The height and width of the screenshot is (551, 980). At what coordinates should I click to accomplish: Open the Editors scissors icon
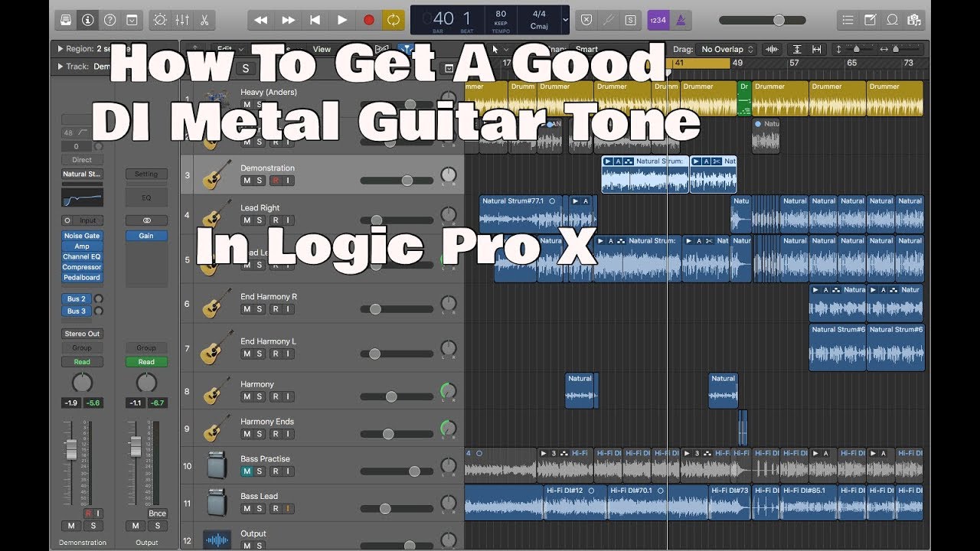[x=204, y=20]
